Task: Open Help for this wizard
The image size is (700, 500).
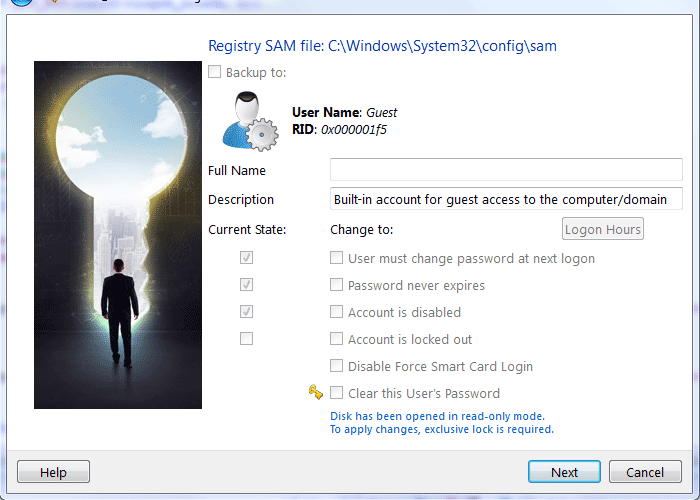Action: pyautogui.click(x=53, y=472)
